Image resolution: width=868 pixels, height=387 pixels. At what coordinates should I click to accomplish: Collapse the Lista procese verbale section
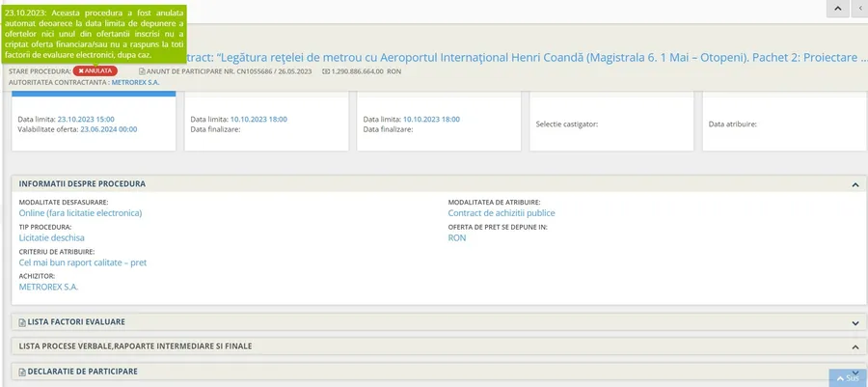[x=854, y=346]
